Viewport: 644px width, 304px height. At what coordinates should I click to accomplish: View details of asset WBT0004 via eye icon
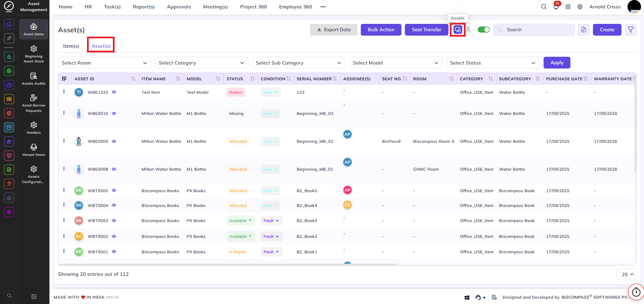point(114,205)
